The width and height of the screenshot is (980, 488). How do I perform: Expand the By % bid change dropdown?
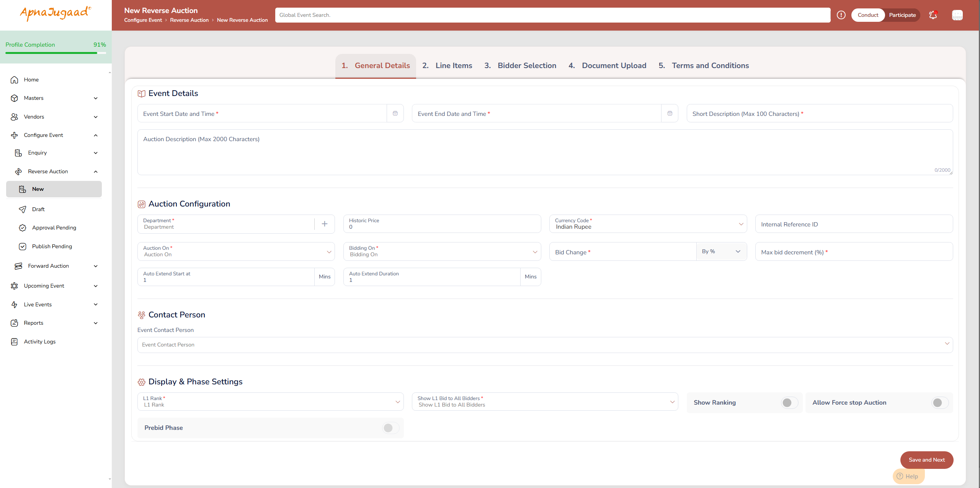pos(721,251)
